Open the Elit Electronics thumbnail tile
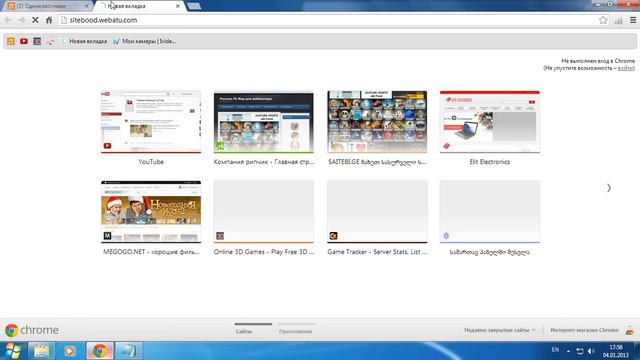 click(490, 122)
